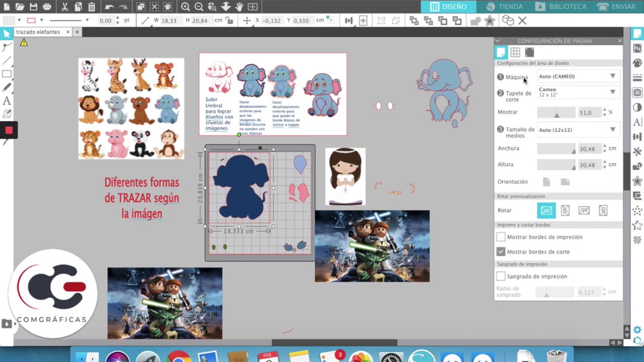Click the Anchura value field
This screenshot has width=644, height=362.
pos(589,149)
